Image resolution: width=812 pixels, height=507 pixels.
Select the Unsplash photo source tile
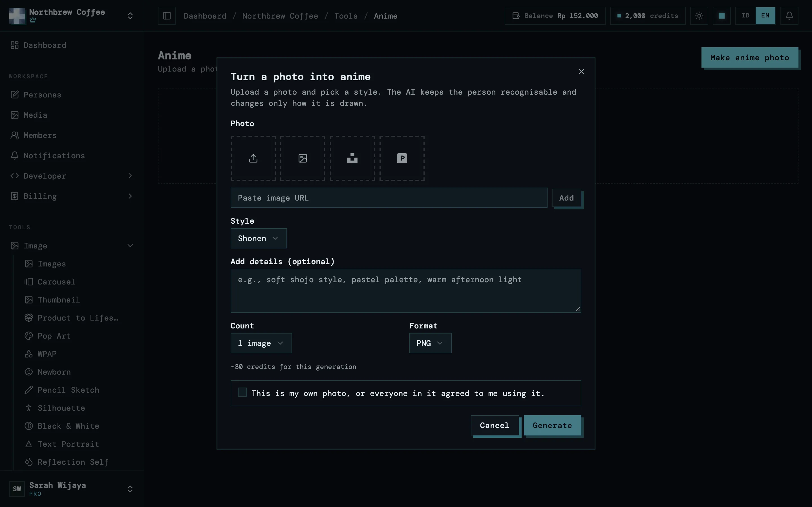pos(352,158)
